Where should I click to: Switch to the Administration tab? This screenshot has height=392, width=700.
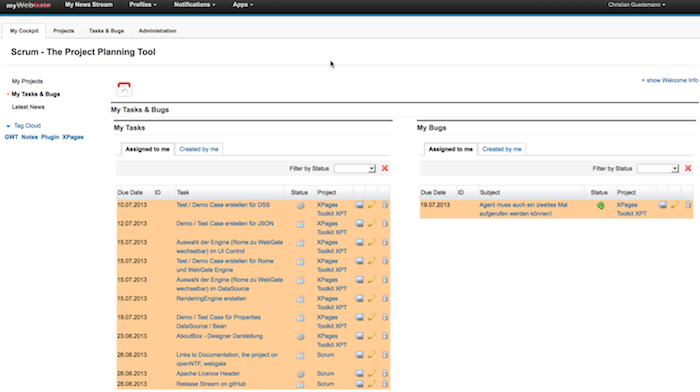coord(158,31)
